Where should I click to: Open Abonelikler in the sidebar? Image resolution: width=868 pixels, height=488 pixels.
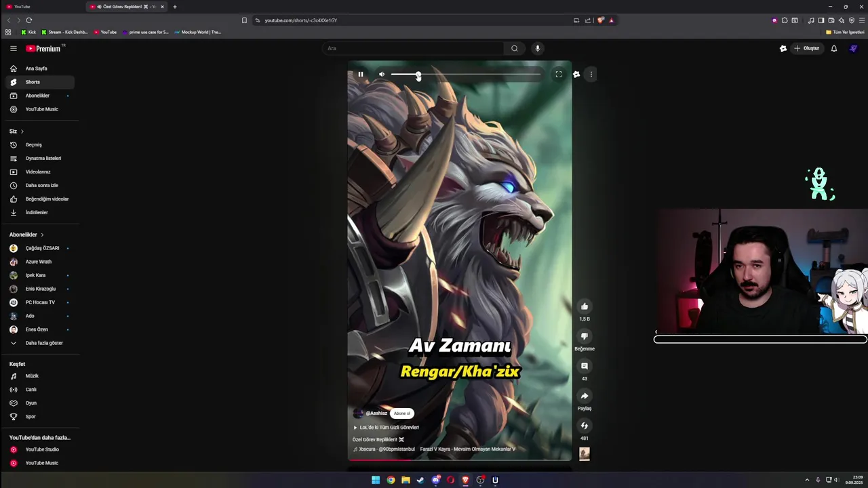(40, 96)
